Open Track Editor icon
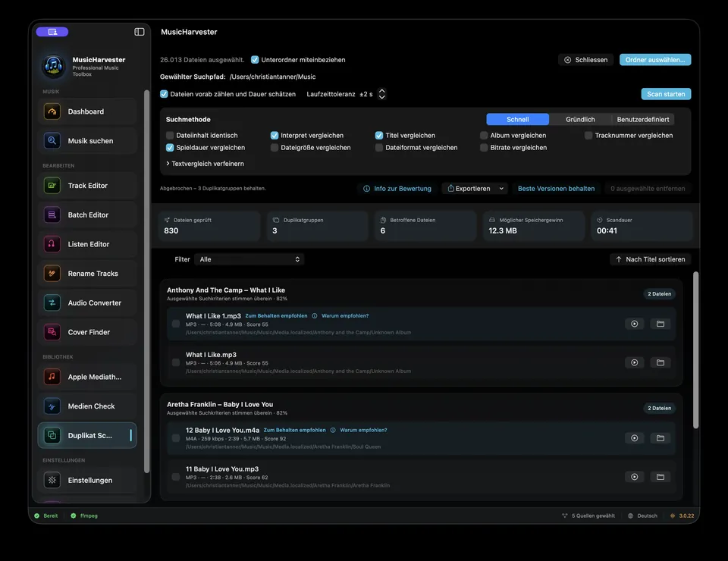This screenshot has height=561, width=728. point(52,185)
